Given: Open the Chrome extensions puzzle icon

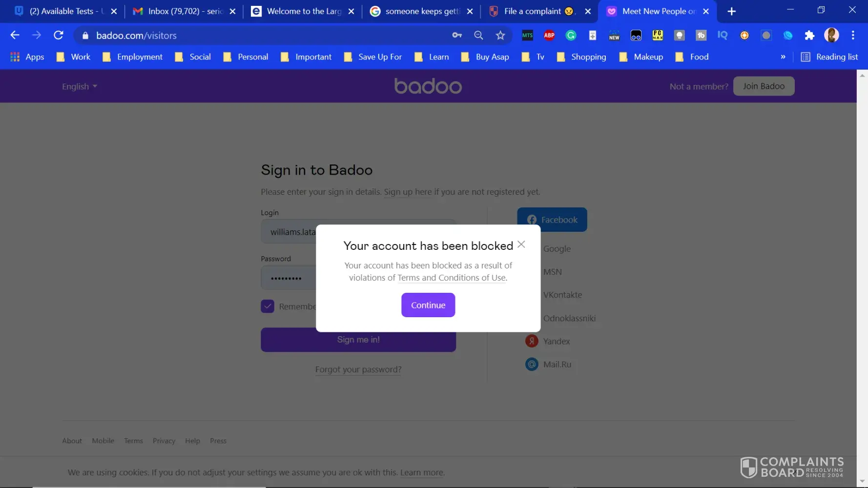Looking at the screenshot, I should 809,35.
